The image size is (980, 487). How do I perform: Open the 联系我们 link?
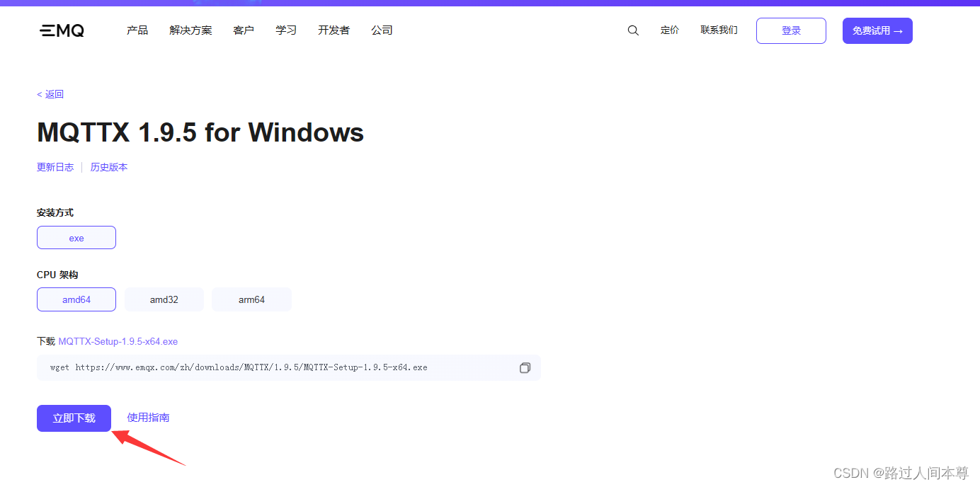(719, 30)
